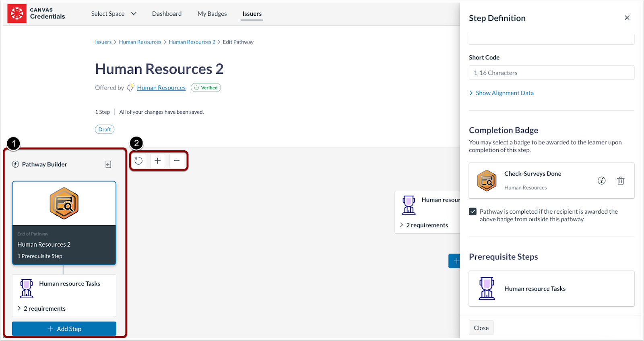The image size is (644, 341).
Task: Click the Check-Surveys Done badge info icon
Action: tap(601, 181)
